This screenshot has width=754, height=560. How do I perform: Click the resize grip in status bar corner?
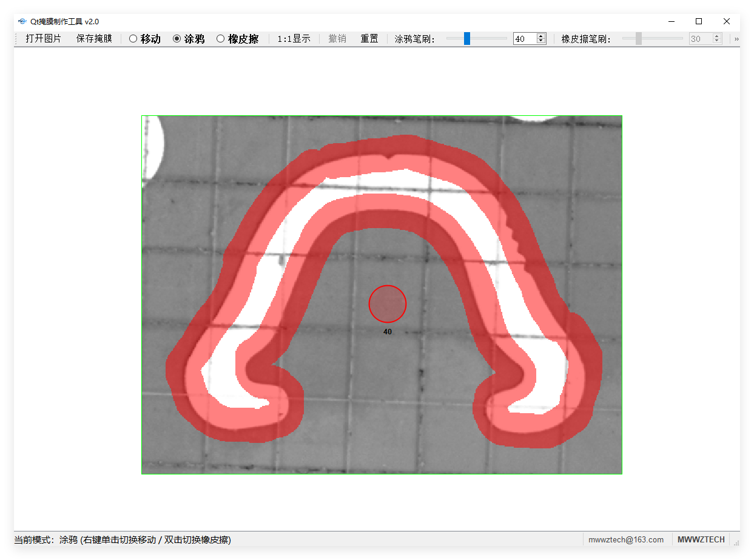(x=735, y=541)
